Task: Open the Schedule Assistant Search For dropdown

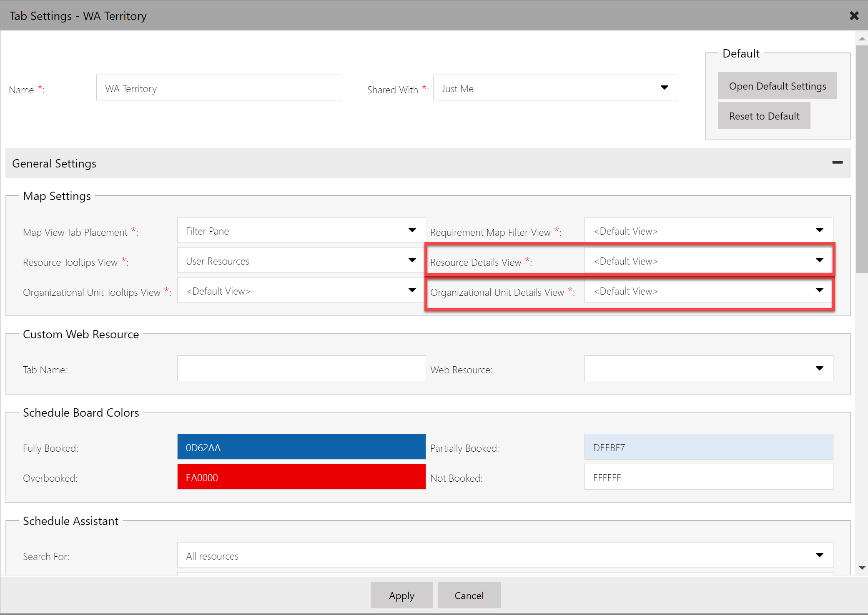Action: (x=819, y=555)
